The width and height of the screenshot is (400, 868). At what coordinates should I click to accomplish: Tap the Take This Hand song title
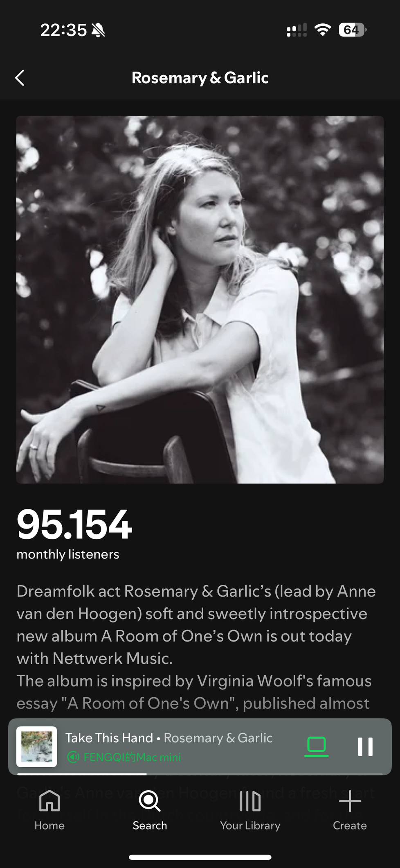point(109,738)
